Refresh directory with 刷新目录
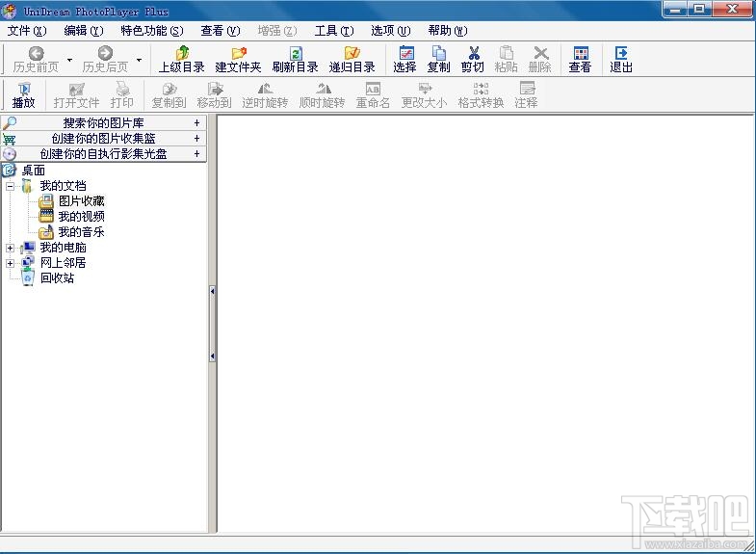 pos(295,60)
